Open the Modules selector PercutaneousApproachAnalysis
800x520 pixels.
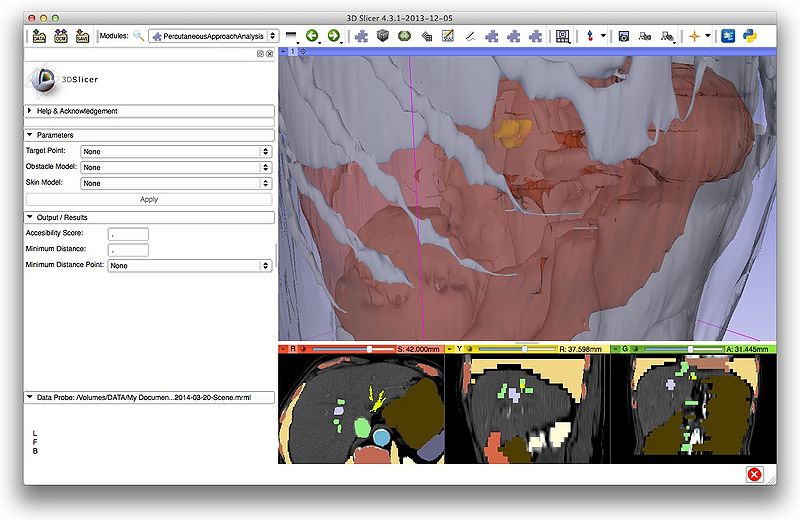pos(213,36)
